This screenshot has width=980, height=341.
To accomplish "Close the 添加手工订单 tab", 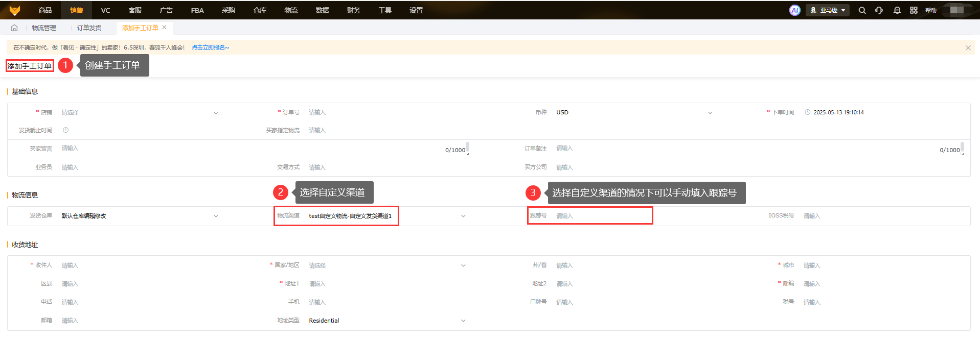I will [164, 28].
